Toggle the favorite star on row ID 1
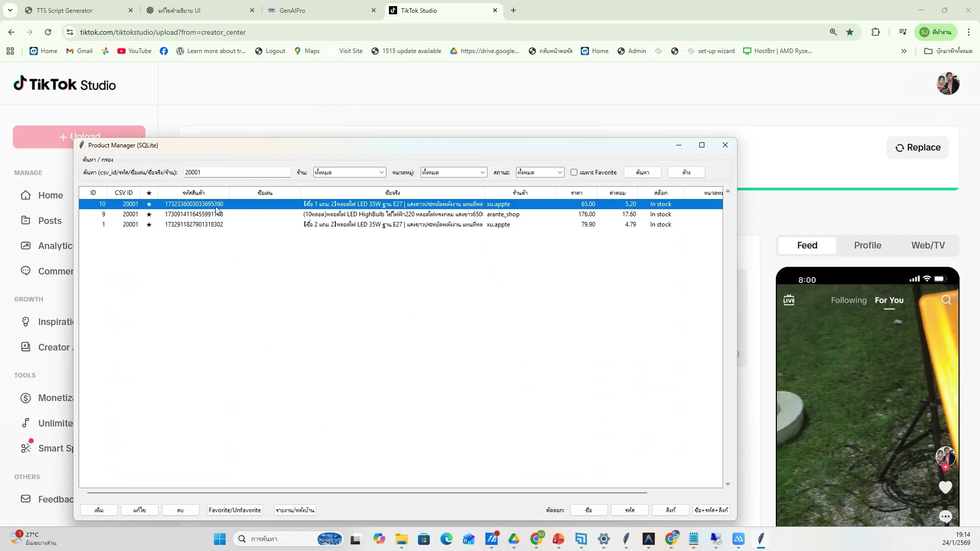The width and height of the screenshot is (980, 551). tap(149, 224)
